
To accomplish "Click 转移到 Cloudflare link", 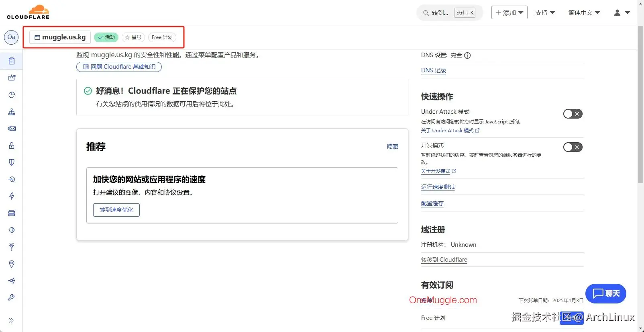I will [444, 260].
